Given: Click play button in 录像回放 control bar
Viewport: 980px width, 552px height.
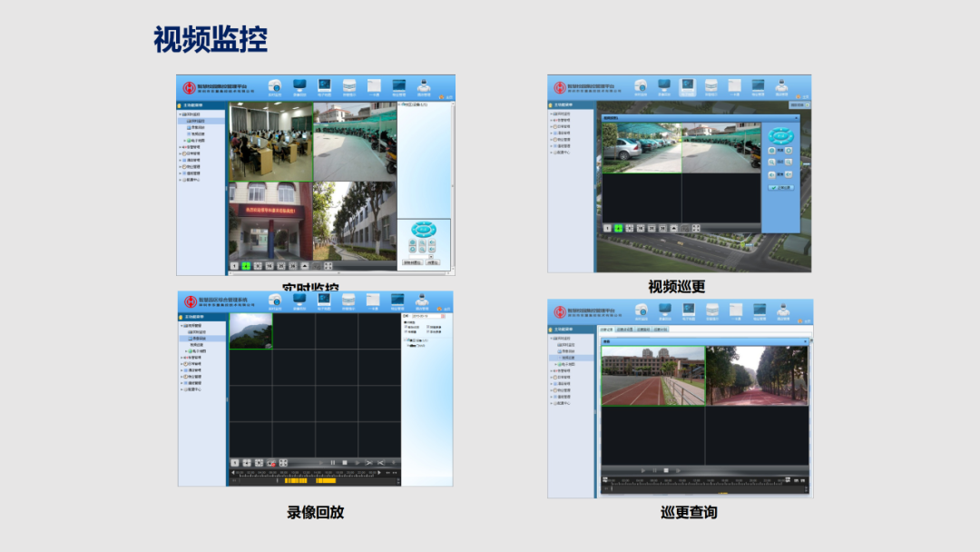Looking at the screenshot, I should click(x=320, y=463).
